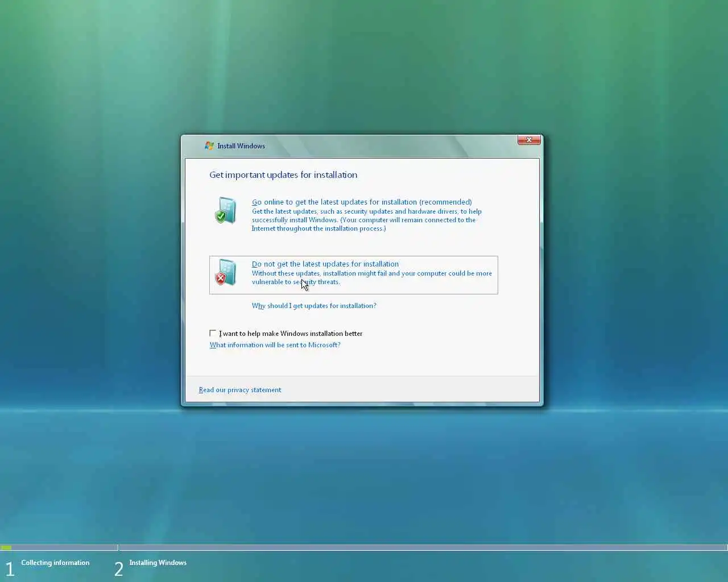
Task: Click the Install Windows title text
Action: (x=241, y=146)
